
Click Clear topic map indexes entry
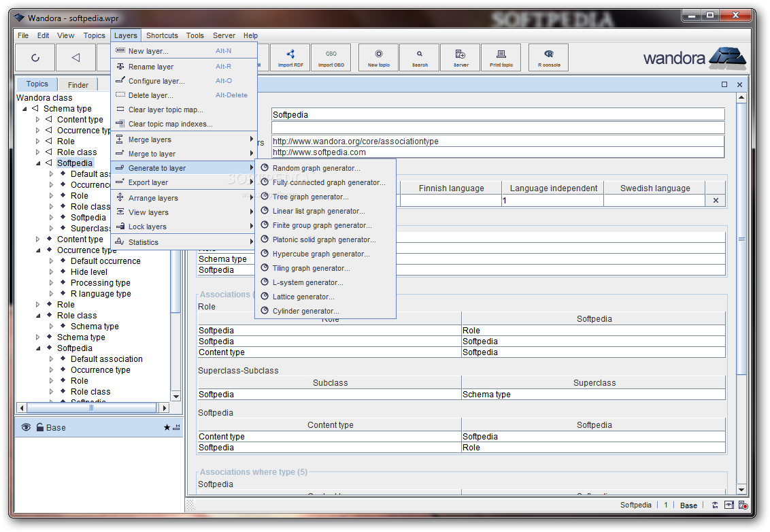tap(184, 124)
